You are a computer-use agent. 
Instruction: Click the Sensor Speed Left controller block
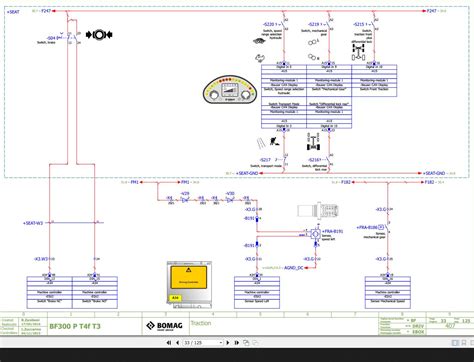(257, 292)
